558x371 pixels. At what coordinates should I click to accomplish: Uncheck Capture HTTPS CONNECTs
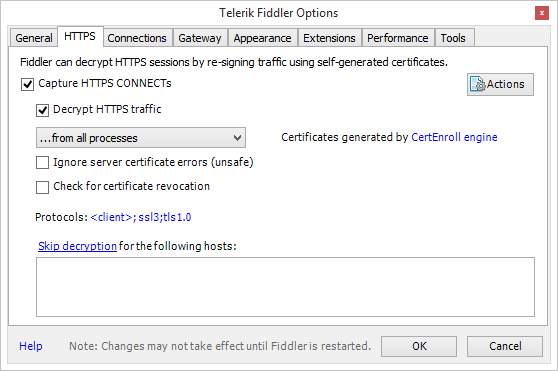pyautogui.click(x=27, y=84)
